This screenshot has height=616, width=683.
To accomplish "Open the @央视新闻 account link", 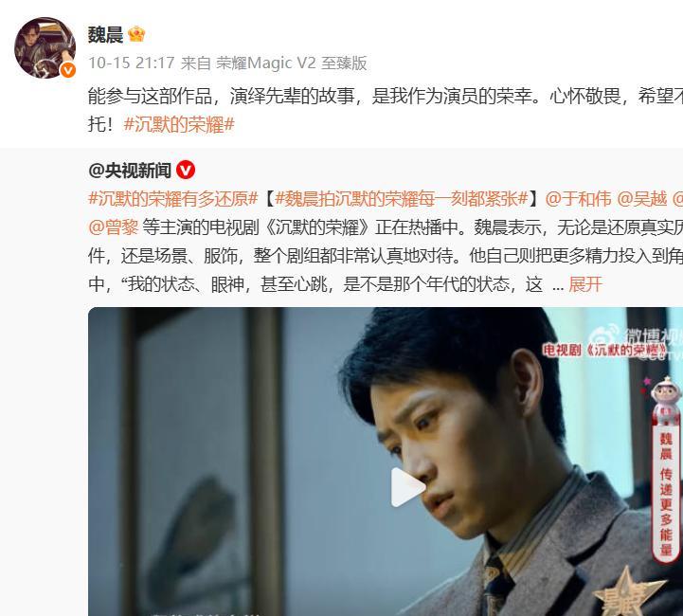I will [130, 171].
